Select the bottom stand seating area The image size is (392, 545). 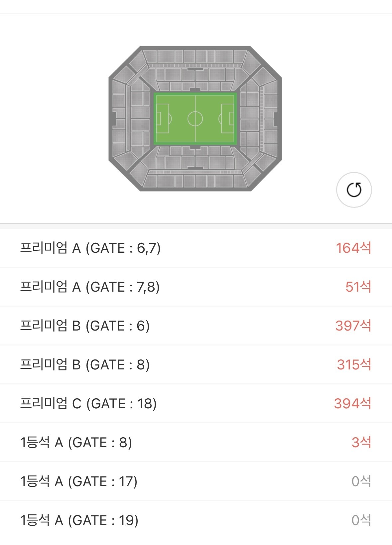pyautogui.click(x=195, y=181)
